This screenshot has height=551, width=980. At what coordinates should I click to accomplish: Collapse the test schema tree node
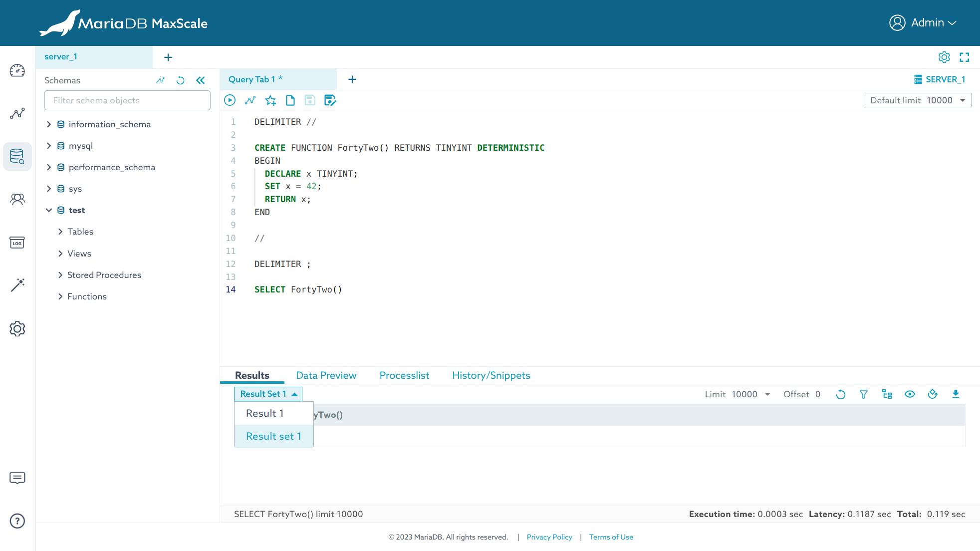pyautogui.click(x=49, y=210)
